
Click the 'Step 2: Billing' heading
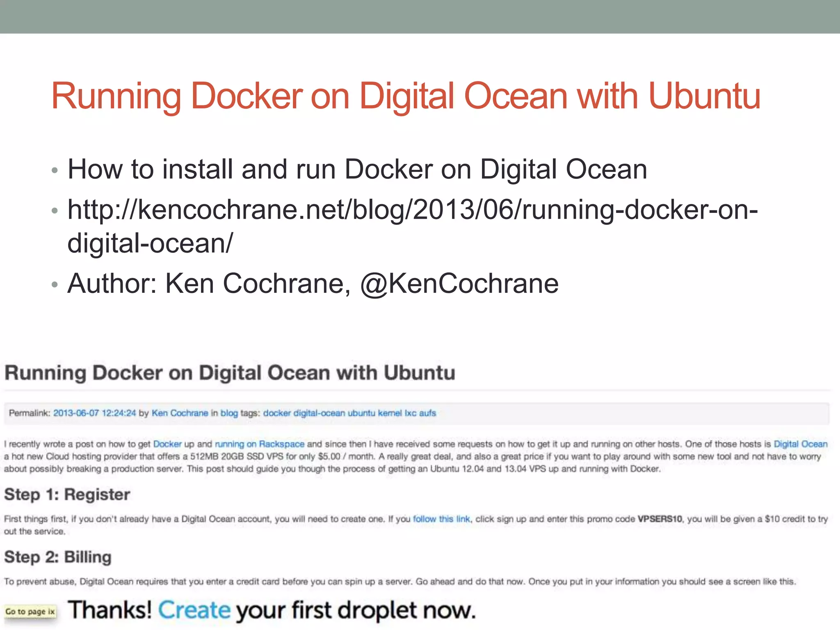pos(58,557)
